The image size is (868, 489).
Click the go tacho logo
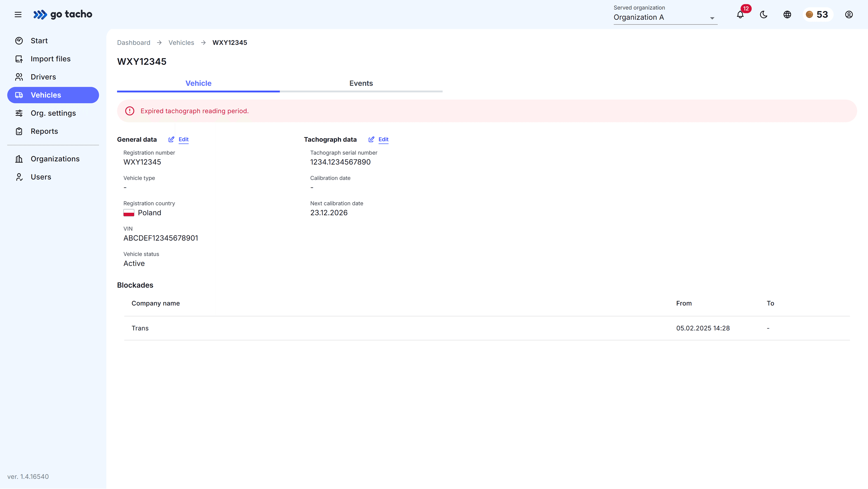coord(63,14)
